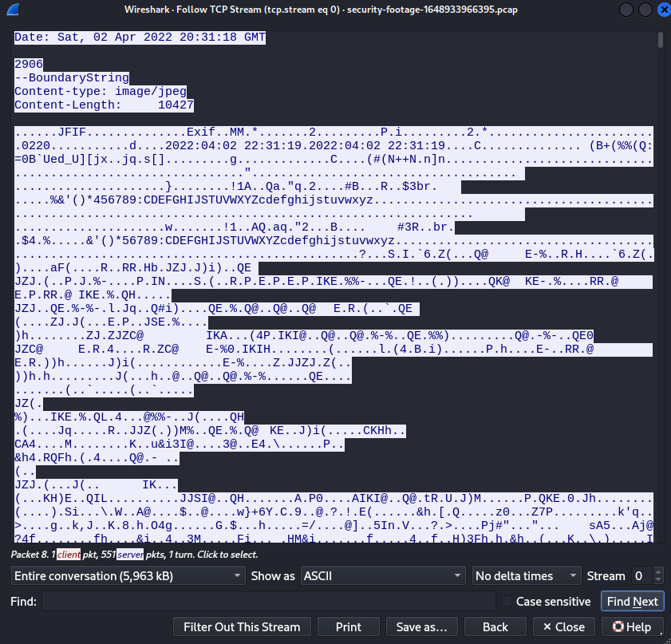The height and width of the screenshot is (644, 671).
Task: Focus the Find text input field
Action: (269, 601)
